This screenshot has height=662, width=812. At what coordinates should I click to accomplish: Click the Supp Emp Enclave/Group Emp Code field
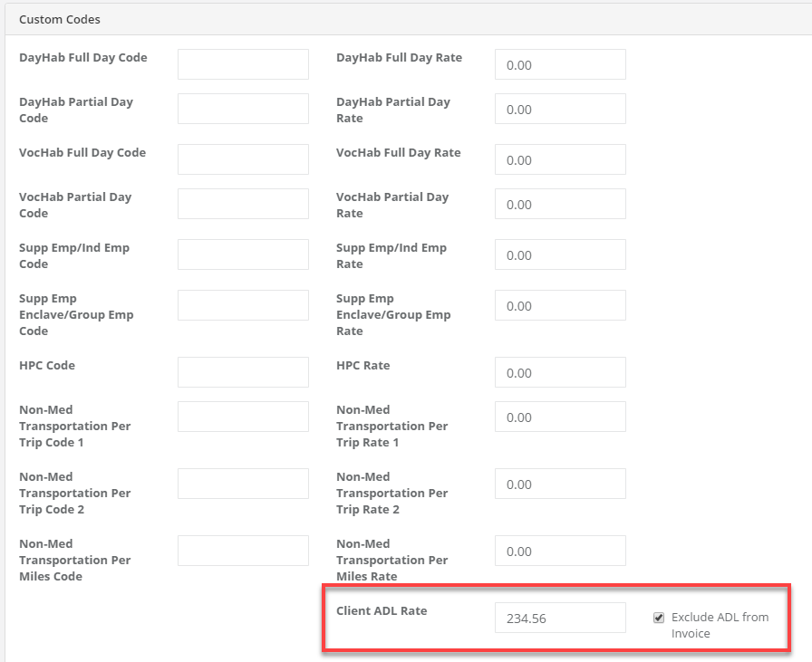point(243,305)
